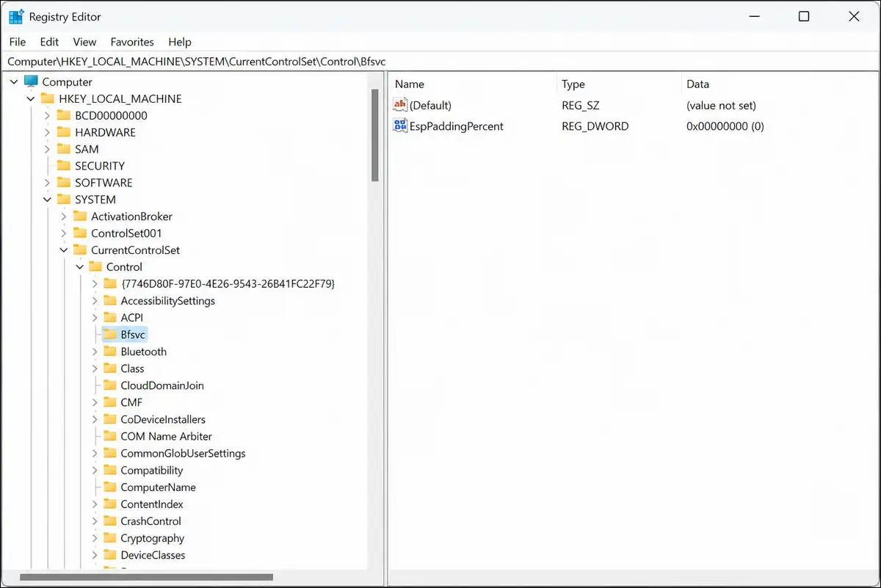Screen dimensions: 881x588
Task: Expand the BCD00000000 key
Action: tap(47, 116)
